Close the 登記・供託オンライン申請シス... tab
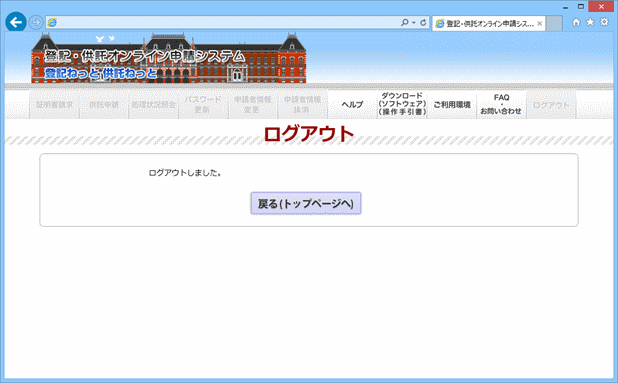Viewport: 618px width, 383px height. tap(540, 24)
